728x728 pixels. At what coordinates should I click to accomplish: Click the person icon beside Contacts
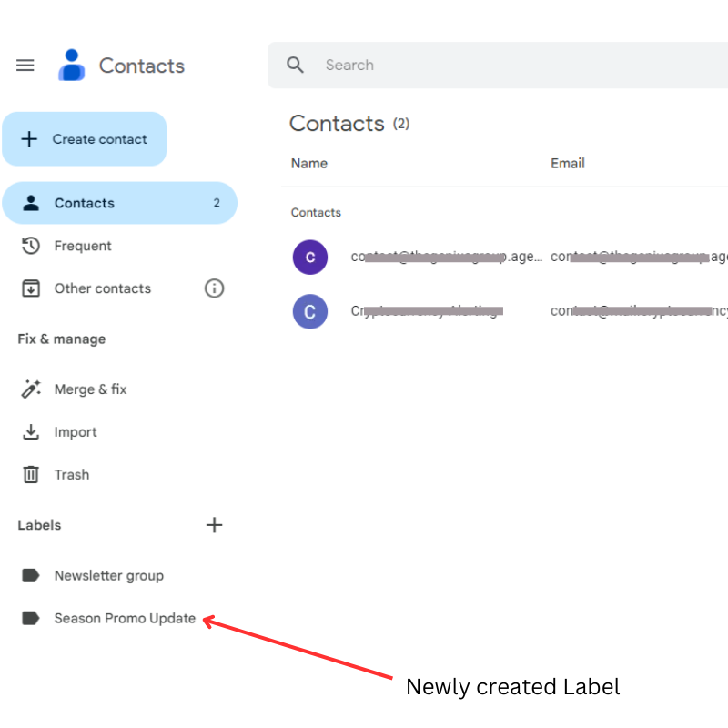[31, 203]
